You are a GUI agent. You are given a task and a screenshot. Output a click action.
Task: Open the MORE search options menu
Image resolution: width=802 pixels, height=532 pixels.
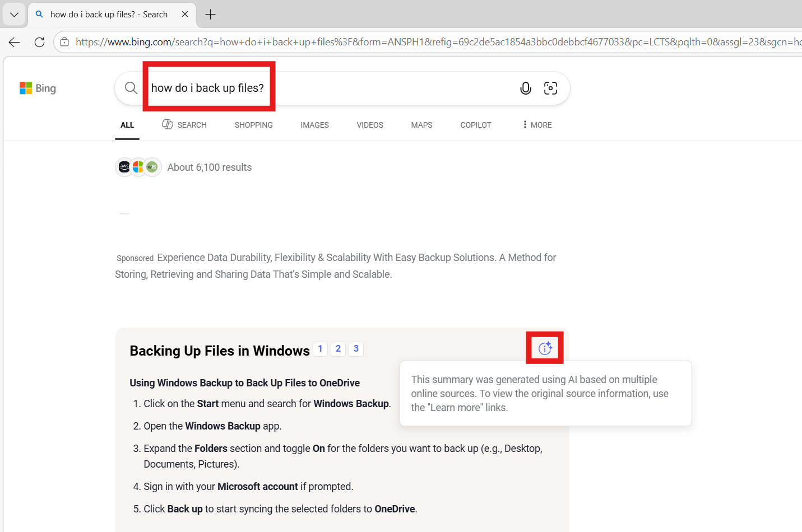(536, 124)
